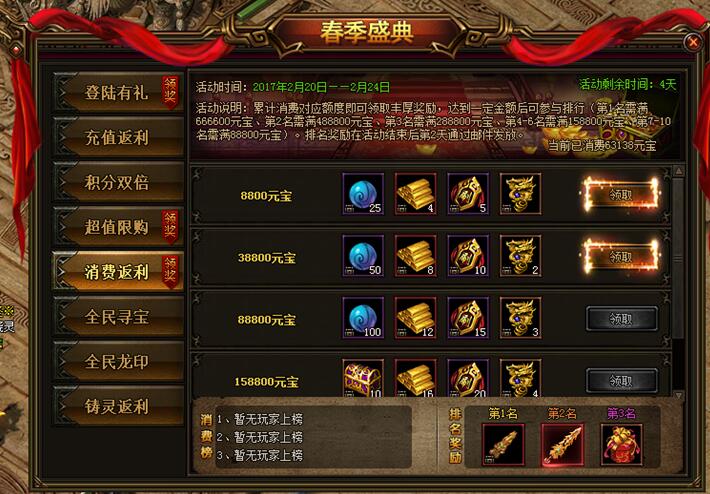Open the 铸灵返利 tab
Screen dimensions: 710x494
tap(118, 406)
